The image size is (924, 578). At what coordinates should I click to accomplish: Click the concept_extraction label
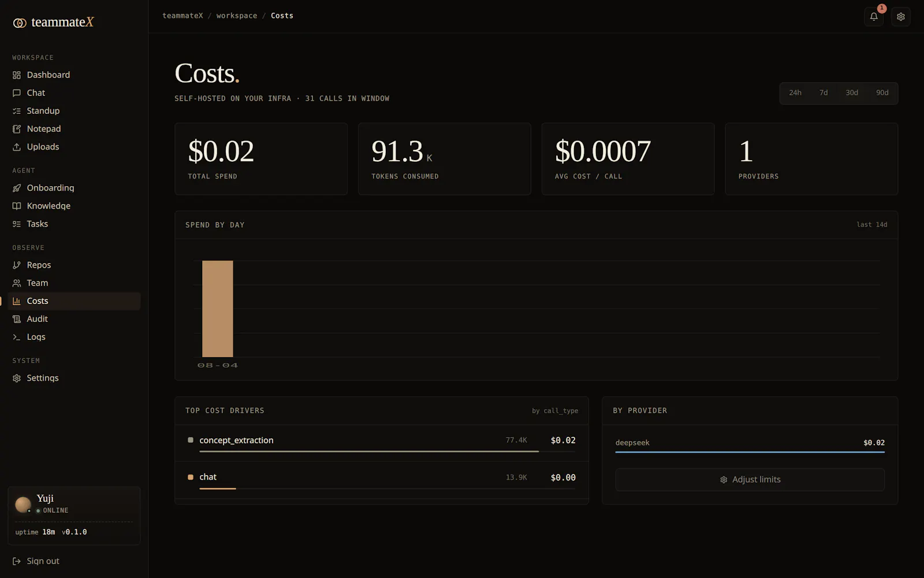(236, 440)
